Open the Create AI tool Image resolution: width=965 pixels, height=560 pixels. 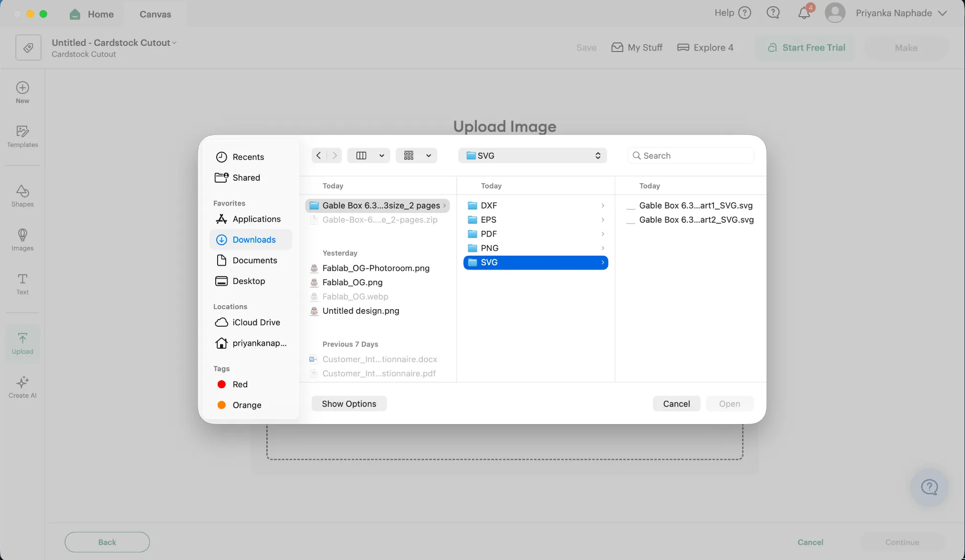[x=22, y=387]
